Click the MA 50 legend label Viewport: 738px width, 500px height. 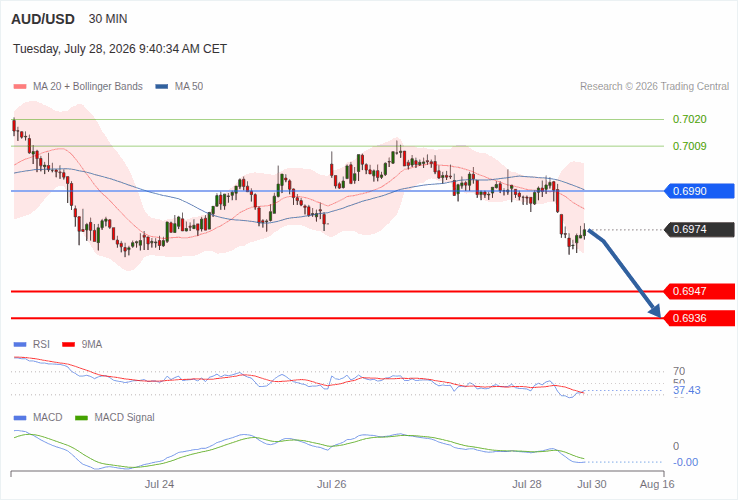click(x=189, y=87)
